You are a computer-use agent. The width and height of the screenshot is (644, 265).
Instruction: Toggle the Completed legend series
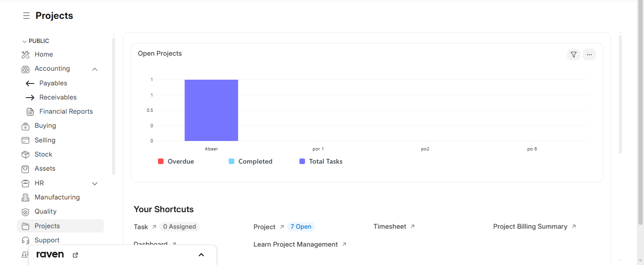point(250,161)
